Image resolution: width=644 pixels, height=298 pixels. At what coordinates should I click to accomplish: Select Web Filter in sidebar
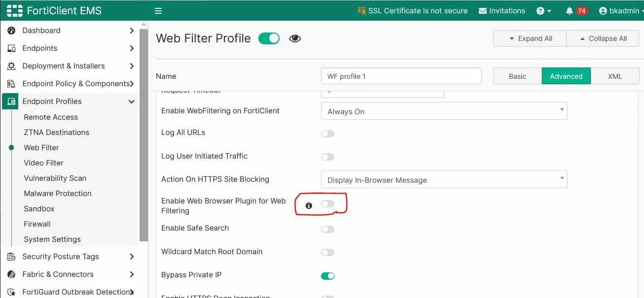pos(41,148)
